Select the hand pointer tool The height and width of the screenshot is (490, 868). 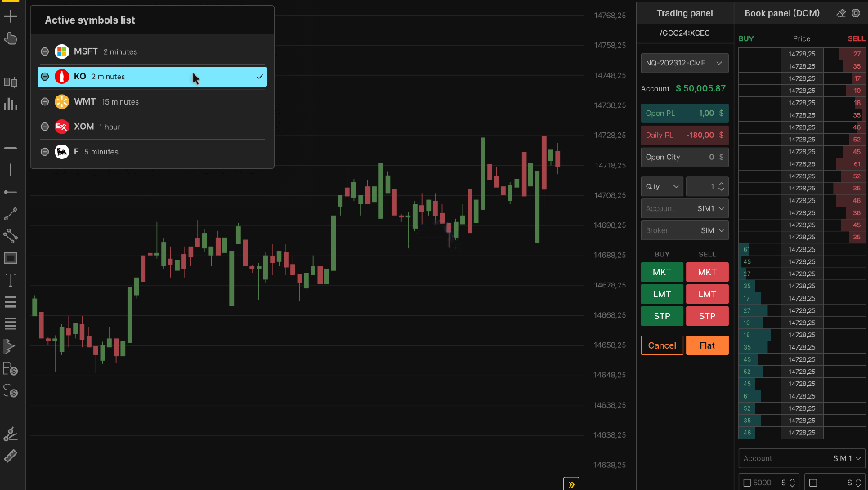pos(11,38)
